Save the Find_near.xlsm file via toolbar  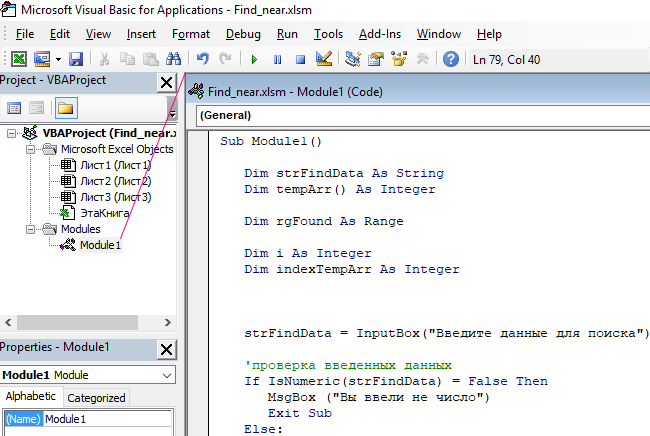tap(77, 59)
